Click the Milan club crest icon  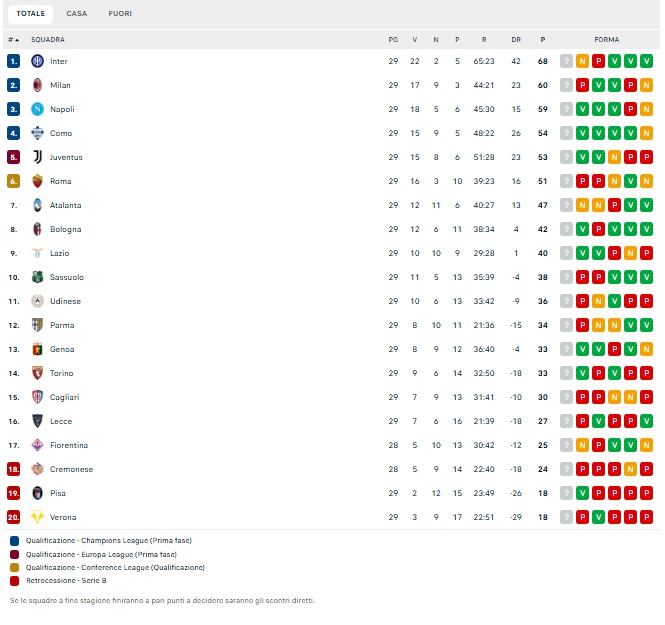37,85
